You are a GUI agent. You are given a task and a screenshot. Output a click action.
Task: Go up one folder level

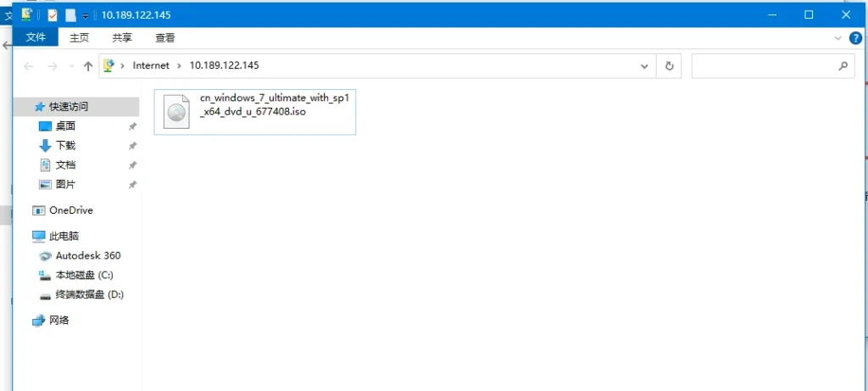tap(88, 66)
